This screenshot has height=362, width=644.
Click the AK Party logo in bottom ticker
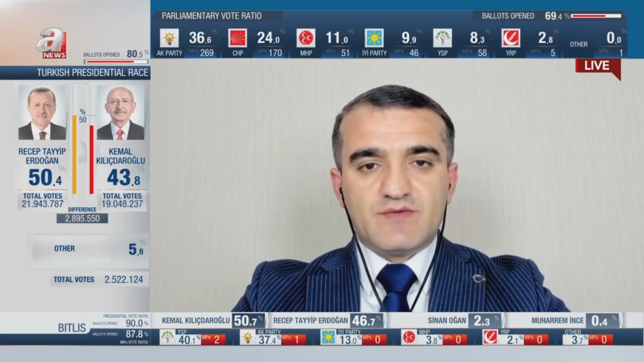pos(248,338)
